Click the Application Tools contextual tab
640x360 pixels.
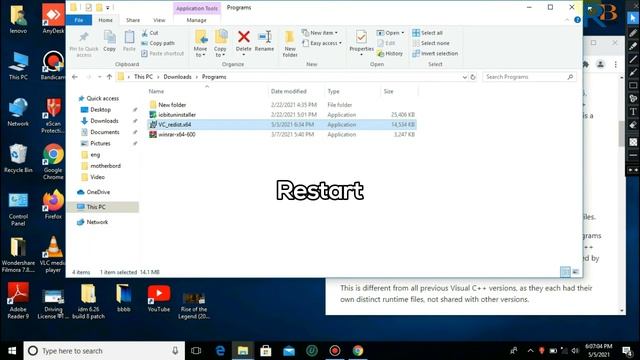click(197, 8)
